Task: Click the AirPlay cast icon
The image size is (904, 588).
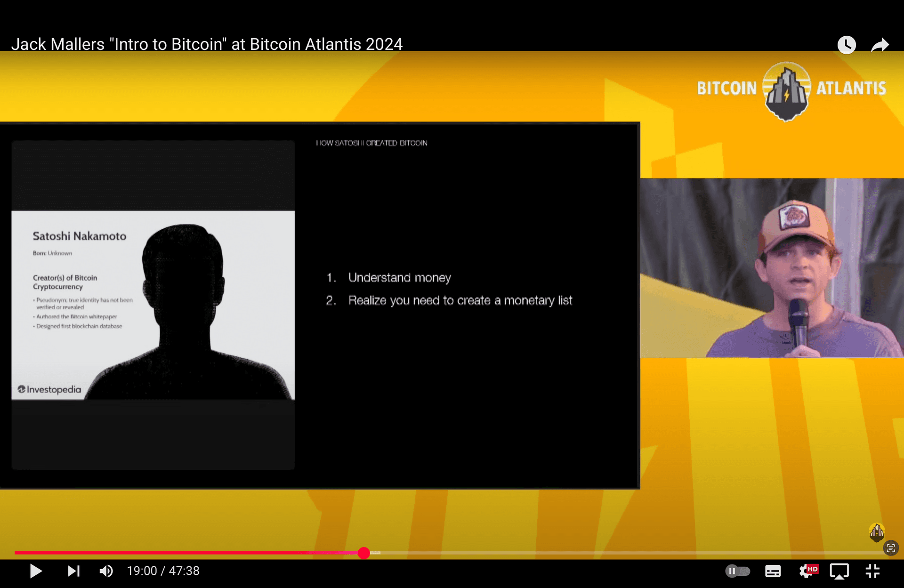Action: coord(839,571)
